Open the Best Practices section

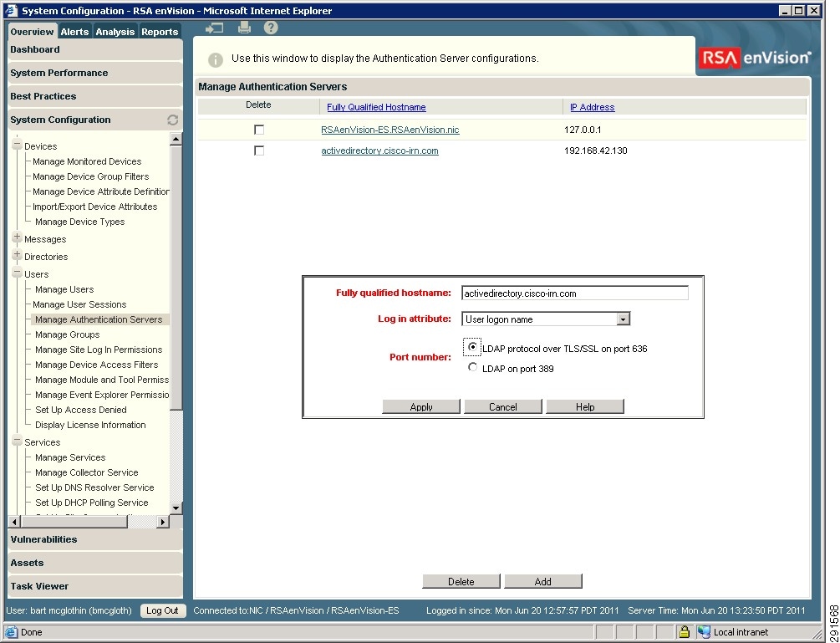click(95, 96)
